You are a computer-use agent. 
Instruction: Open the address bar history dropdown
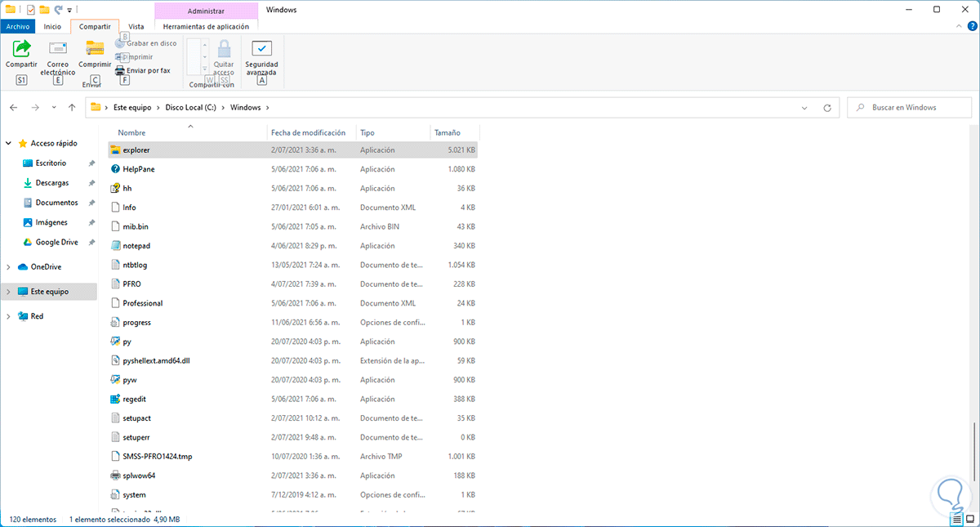click(804, 107)
